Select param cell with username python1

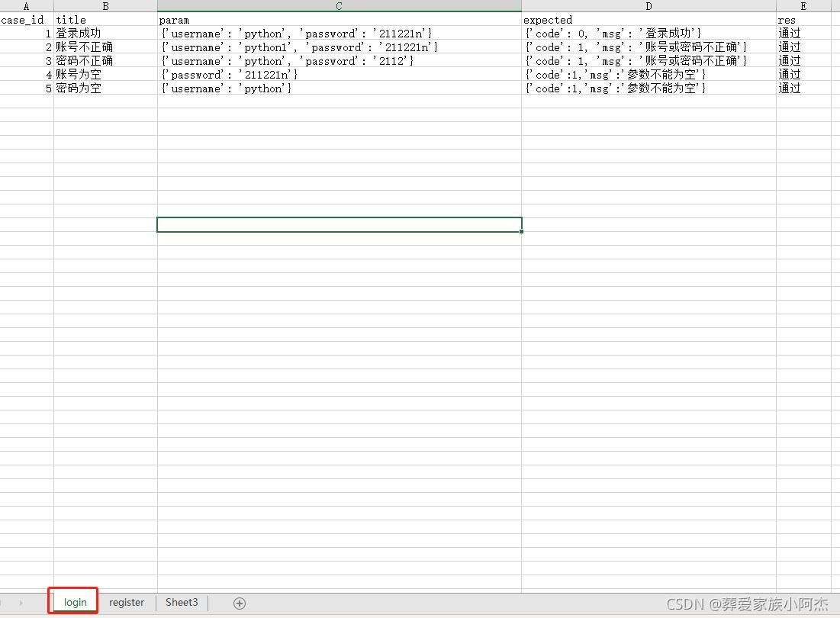(339, 47)
